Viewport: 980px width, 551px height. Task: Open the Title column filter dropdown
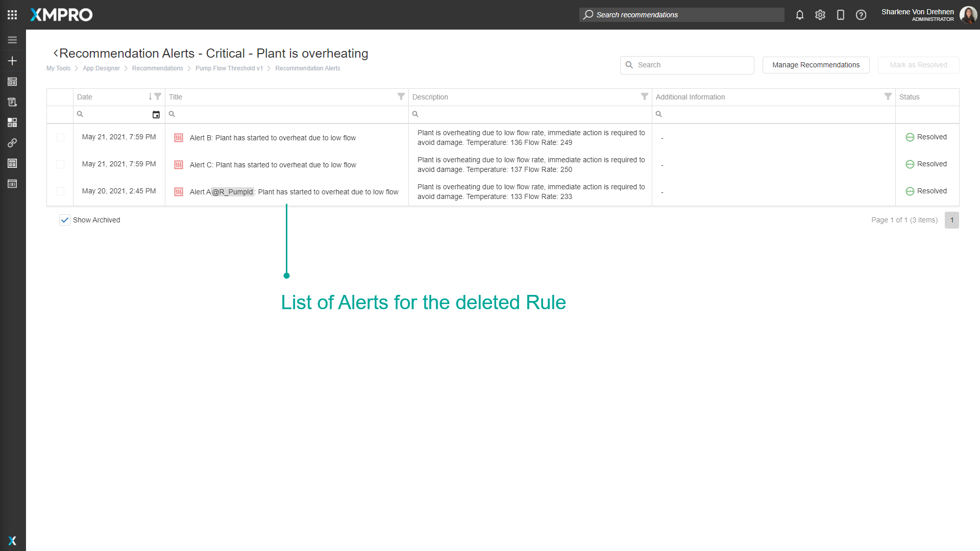click(401, 96)
